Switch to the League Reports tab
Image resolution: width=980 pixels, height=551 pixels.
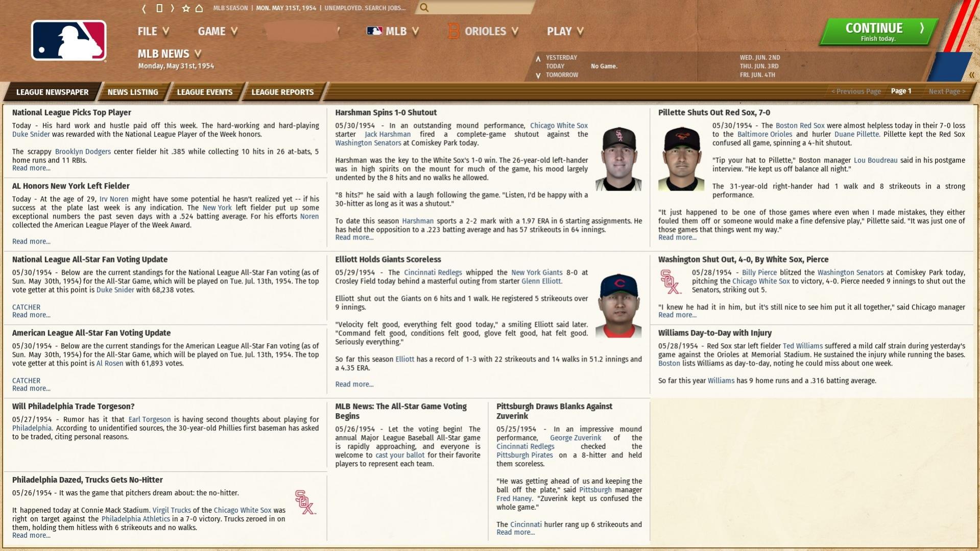click(x=282, y=92)
